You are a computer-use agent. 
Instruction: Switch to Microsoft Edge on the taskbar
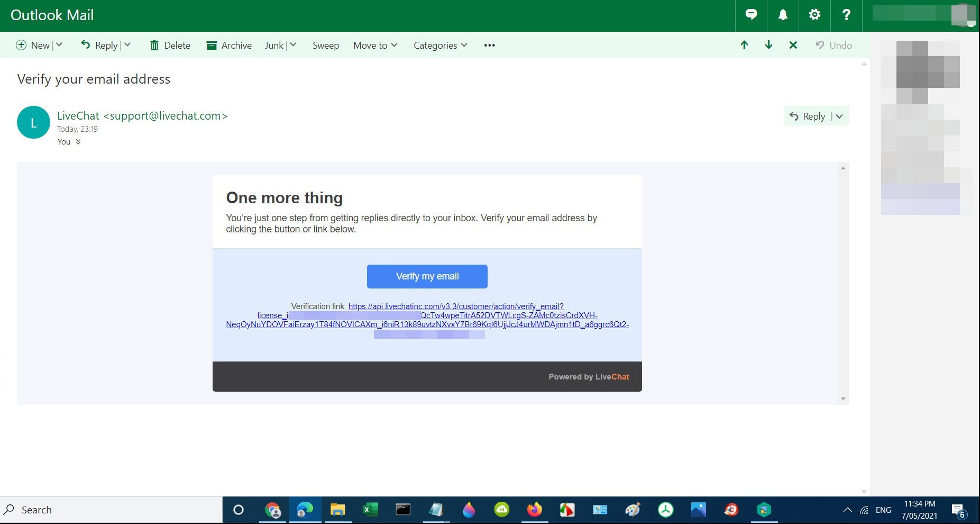(305, 510)
